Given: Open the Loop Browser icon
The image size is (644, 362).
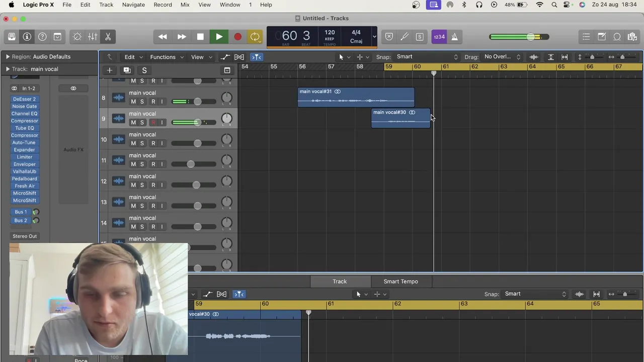Looking at the screenshot, I should coord(617,37).
